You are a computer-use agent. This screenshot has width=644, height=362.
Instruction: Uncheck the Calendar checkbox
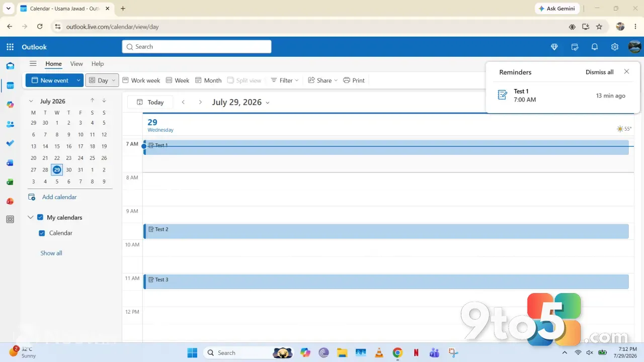(42, 233)
